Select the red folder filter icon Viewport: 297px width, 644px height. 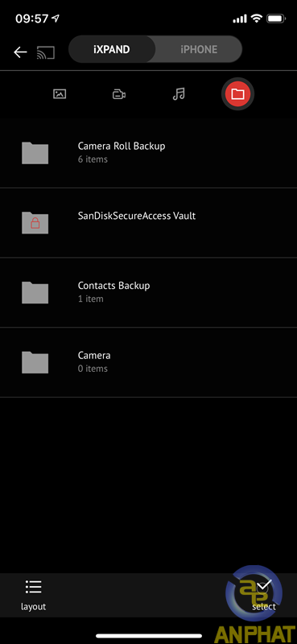click(x=238, y=94)
